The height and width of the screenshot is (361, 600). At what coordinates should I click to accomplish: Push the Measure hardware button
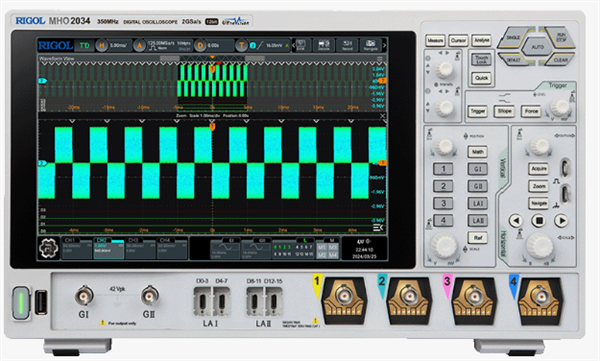coord(435,40)
